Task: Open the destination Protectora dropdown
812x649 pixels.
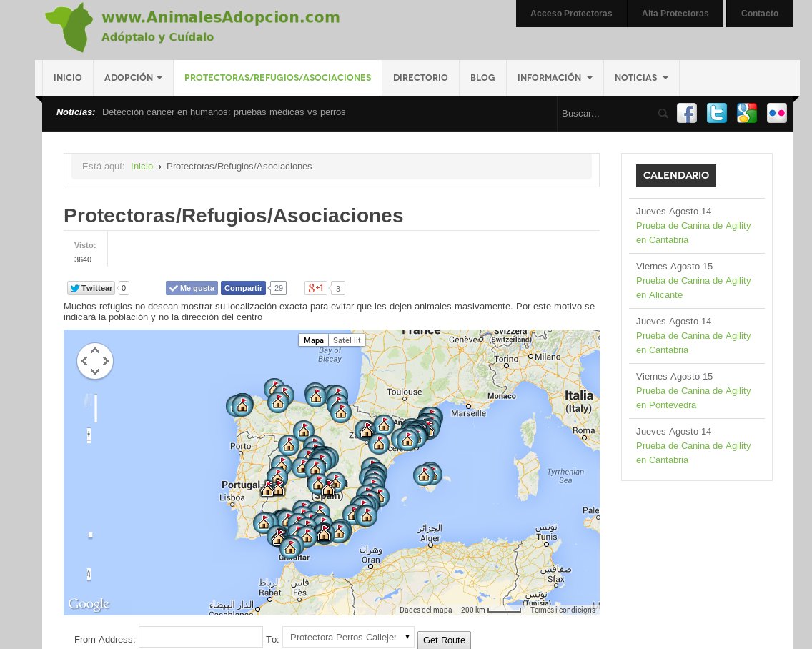Action: pyautogui.click(x=348, y=637)
